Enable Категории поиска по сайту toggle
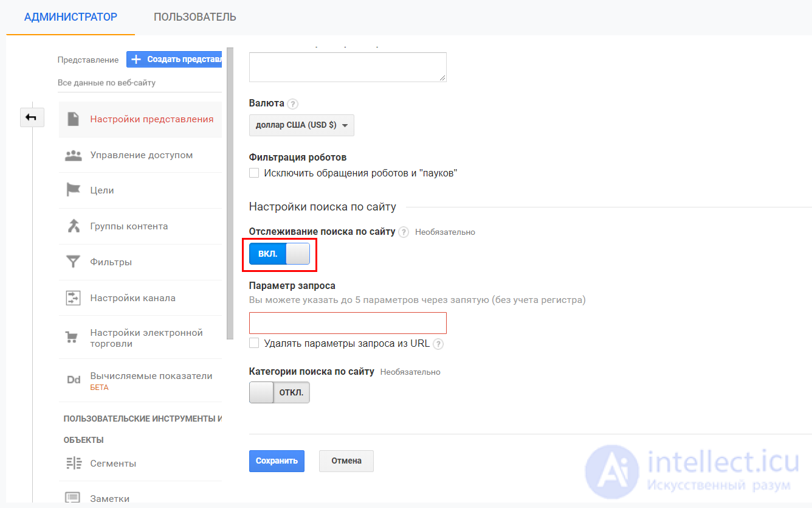The width and height of the screenshot is (812, 508). click(x=280, y=392)
